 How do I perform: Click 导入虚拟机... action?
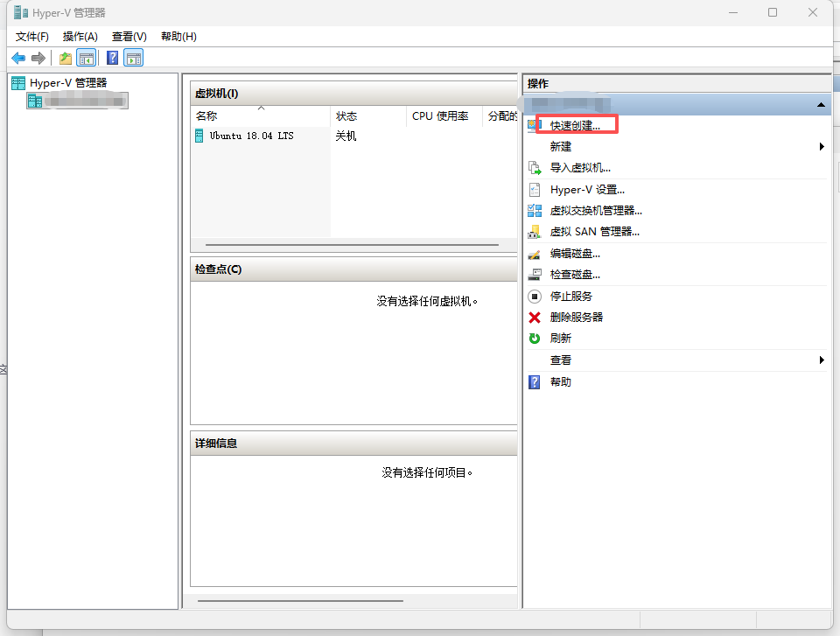point(580,168)
